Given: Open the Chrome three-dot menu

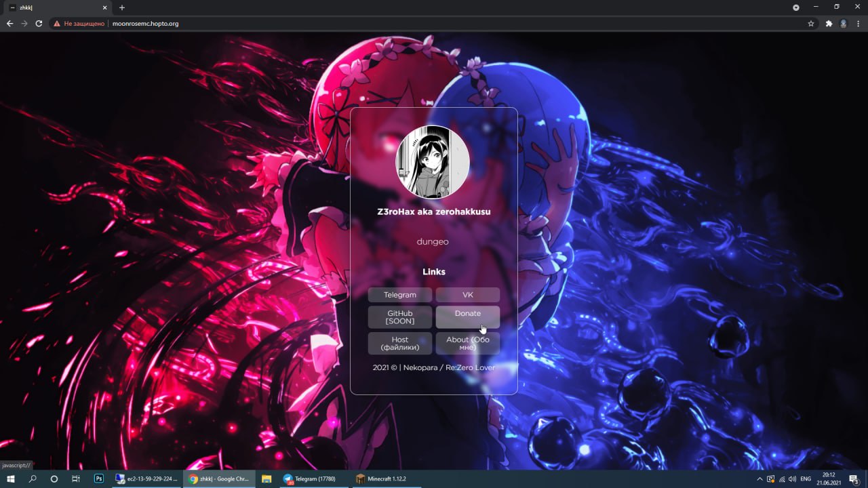Looking at the screenshot, I should 859,23.
